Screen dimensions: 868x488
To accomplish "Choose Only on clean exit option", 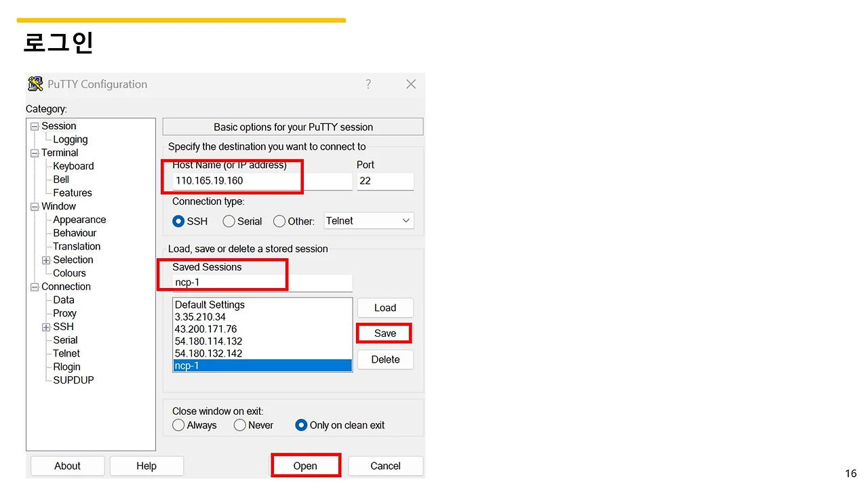I will [301, 426].
